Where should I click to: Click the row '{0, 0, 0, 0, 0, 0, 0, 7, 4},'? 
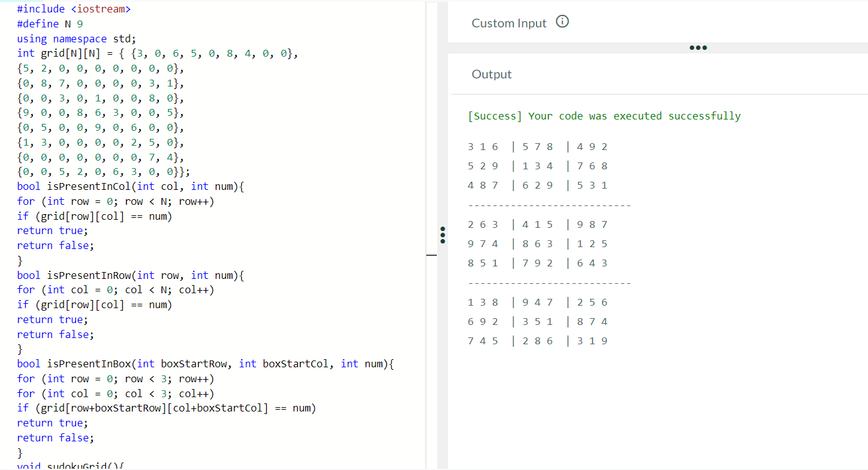tap(100, 157)
